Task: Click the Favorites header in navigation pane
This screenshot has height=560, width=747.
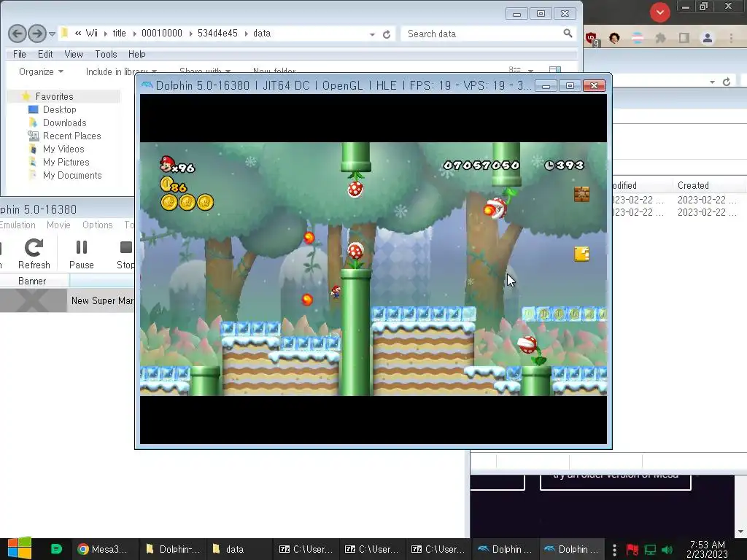Action: click(x=54, y=97)
